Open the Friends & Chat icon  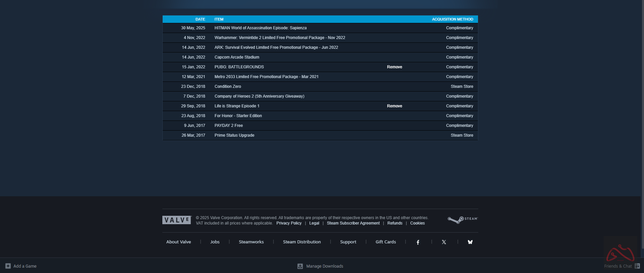click(637, 266)
